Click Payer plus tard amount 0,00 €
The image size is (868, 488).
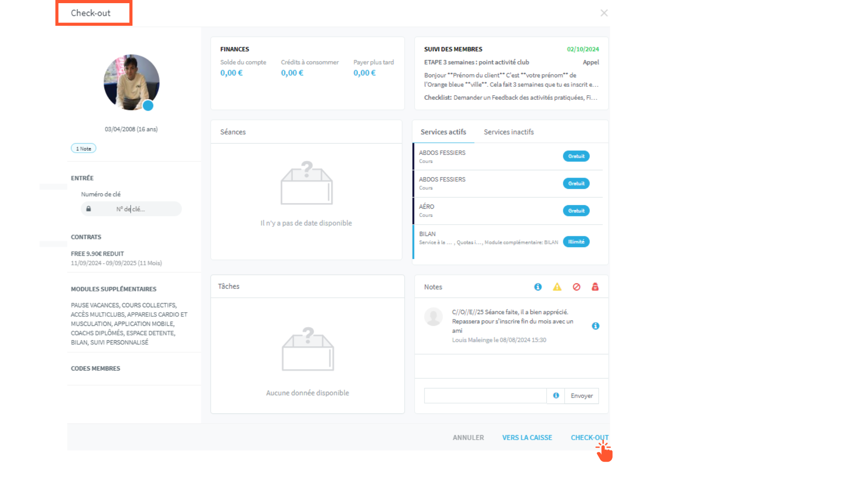[x=364, y=73]
